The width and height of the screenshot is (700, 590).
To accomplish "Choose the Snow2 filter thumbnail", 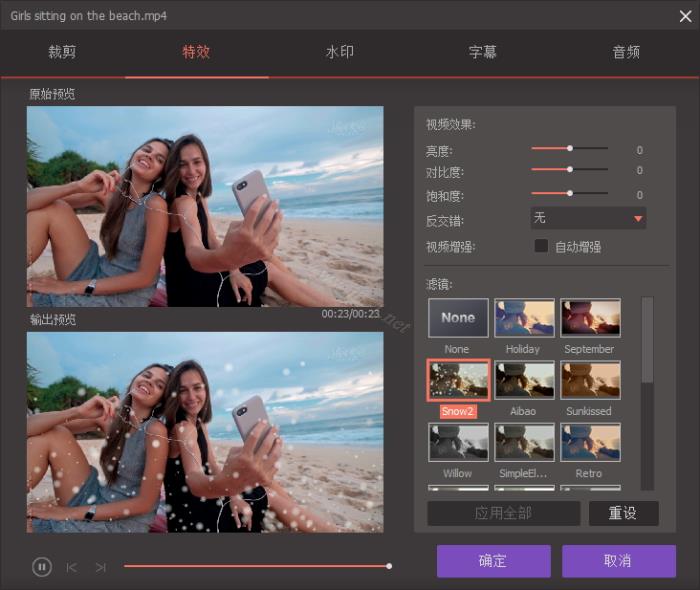I will (458, 380).
